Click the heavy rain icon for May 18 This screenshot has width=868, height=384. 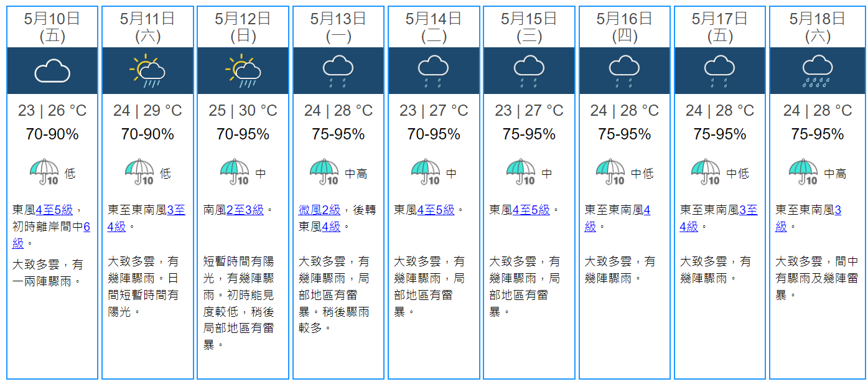[817, 71]
